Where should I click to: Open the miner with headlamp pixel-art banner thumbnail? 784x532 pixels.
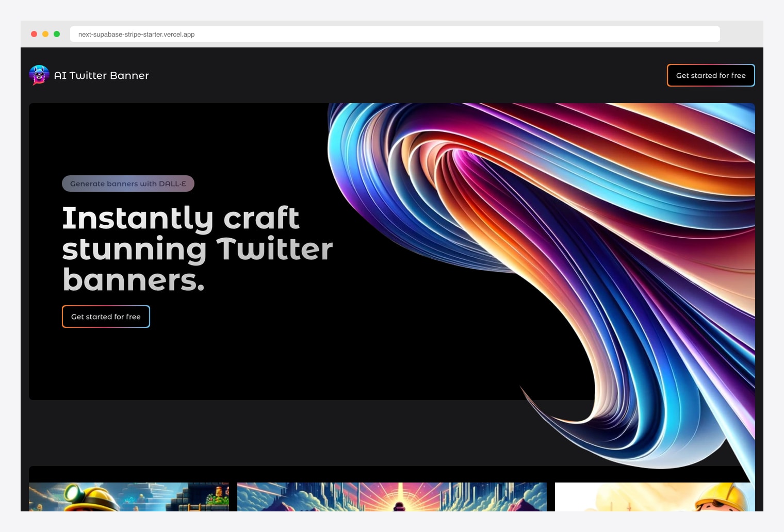point(129,497)
